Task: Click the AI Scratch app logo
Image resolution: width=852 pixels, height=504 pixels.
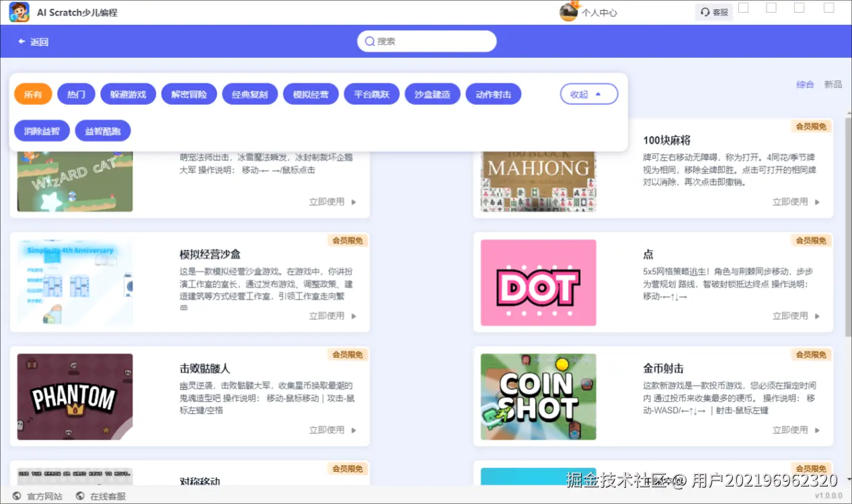Action: (19, 12)
